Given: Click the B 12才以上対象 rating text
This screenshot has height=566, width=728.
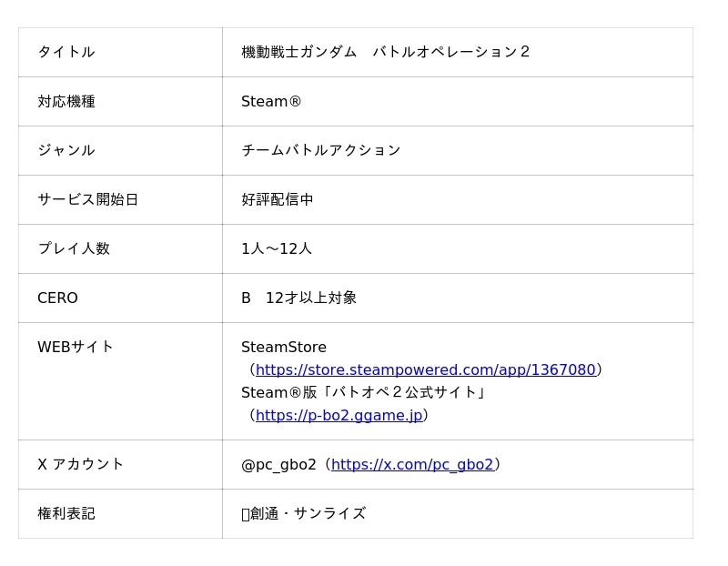Looking at the screenshot, I should [298, 298].
